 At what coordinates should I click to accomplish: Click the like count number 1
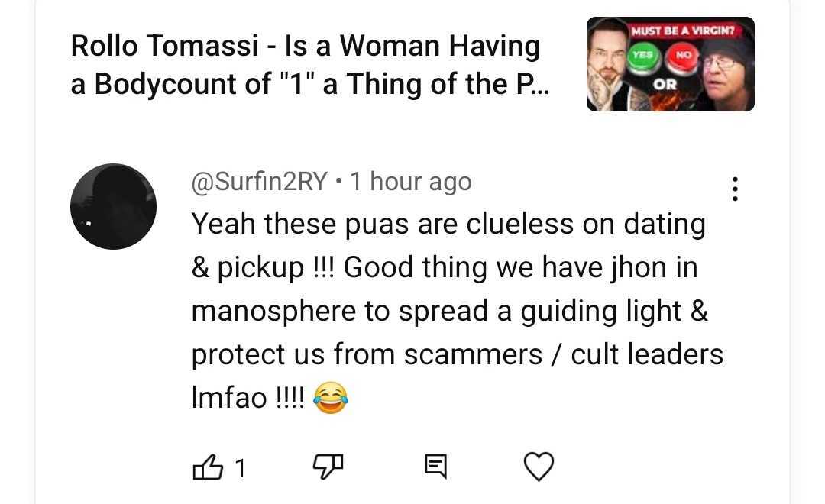pos(240,467)
